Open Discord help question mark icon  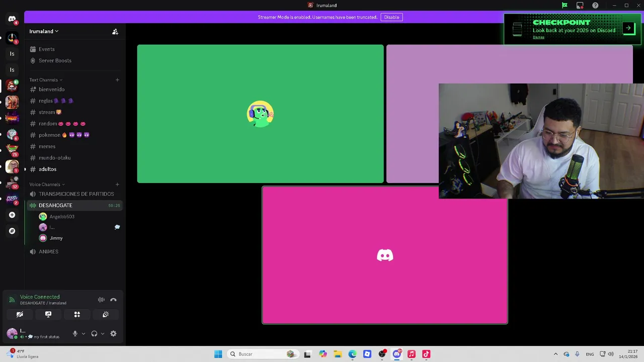(596, 5)
